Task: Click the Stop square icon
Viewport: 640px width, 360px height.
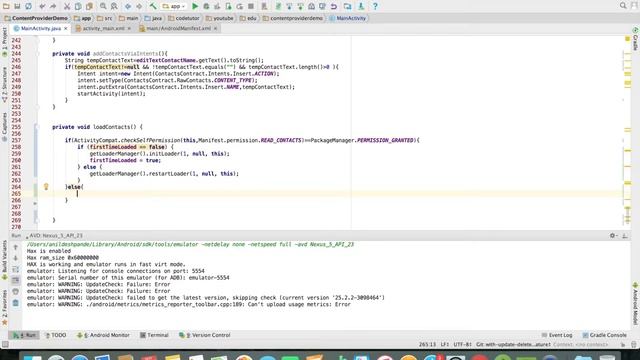Action: coord(251,6)
